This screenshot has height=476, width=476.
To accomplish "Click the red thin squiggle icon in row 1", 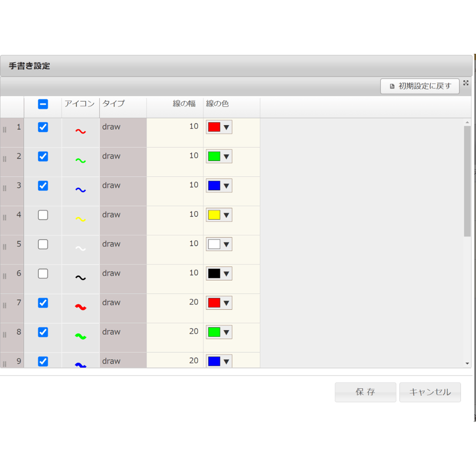I will [80, 131].
